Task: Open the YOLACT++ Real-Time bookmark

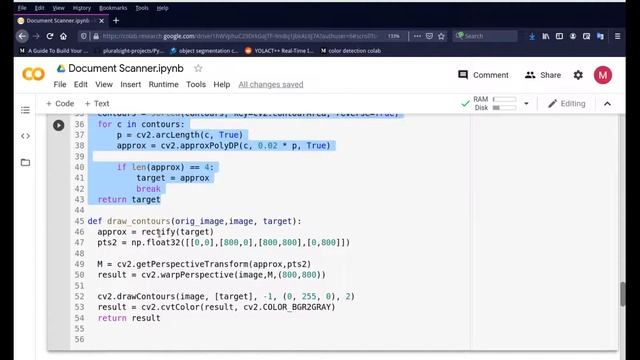Action: pyautogui.click(x=279, y=51)
